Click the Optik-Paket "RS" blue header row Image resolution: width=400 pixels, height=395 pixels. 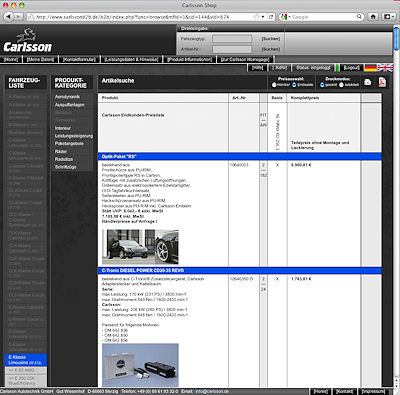(240, 157)
